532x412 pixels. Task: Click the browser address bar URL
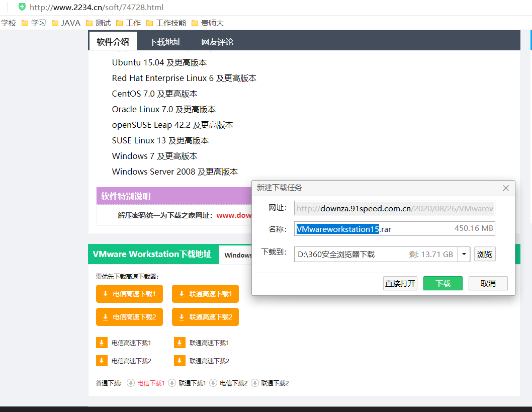97,7
